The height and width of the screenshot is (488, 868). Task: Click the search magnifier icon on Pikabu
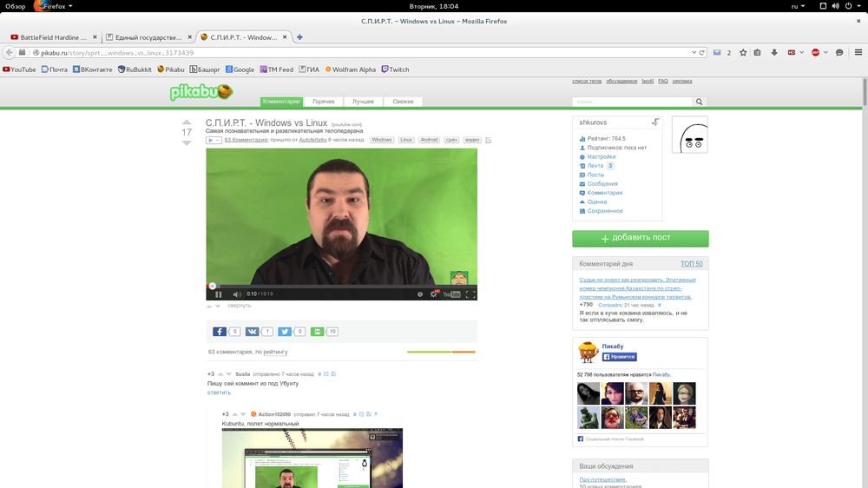click(700, 102)
